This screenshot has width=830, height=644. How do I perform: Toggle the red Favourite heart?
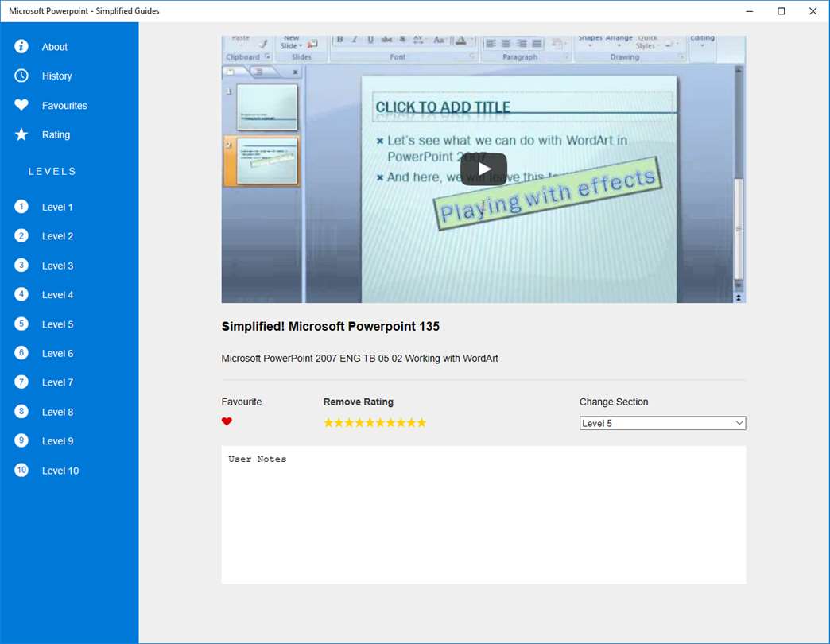[x=227, y=421]
